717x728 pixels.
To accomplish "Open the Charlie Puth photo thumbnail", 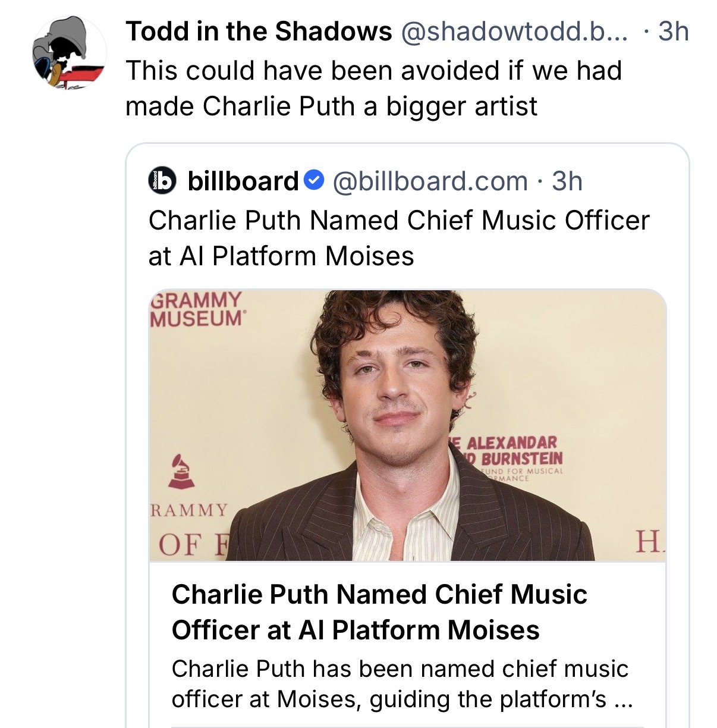I will [407, 425].
